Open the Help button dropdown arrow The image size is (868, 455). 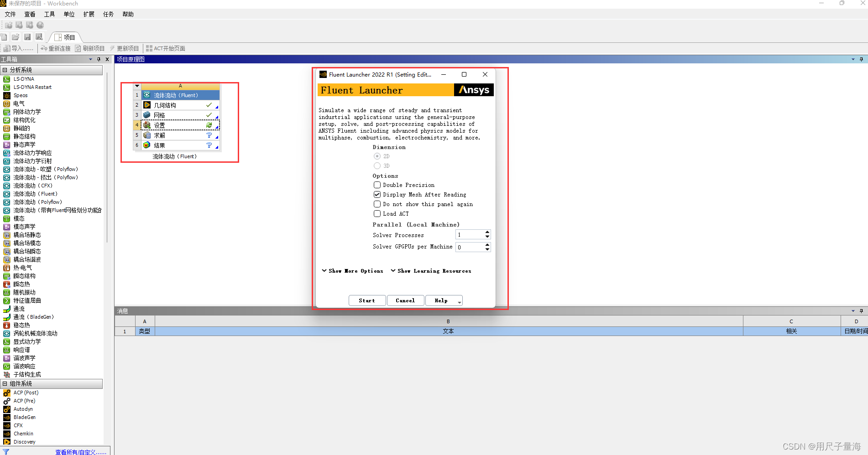coord(459,302)
